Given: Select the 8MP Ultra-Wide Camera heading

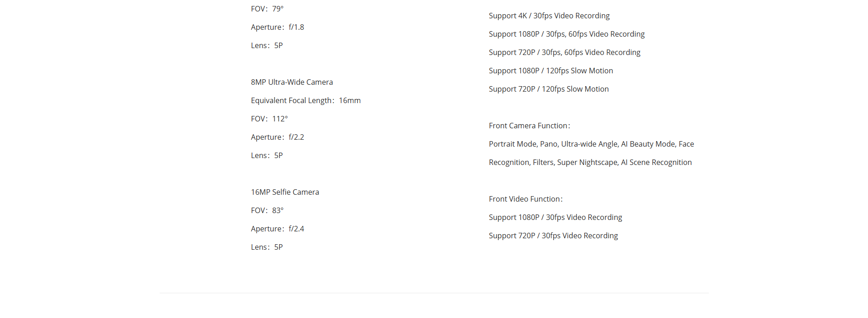Looking at the screenshot, I should (x=292, y=82).
